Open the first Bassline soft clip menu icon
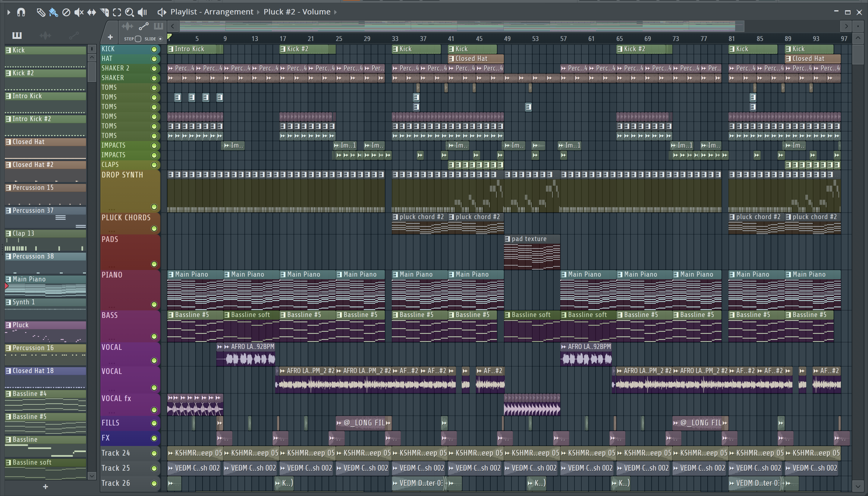Viewport: 868px width, 496px height. click(227, 315)
